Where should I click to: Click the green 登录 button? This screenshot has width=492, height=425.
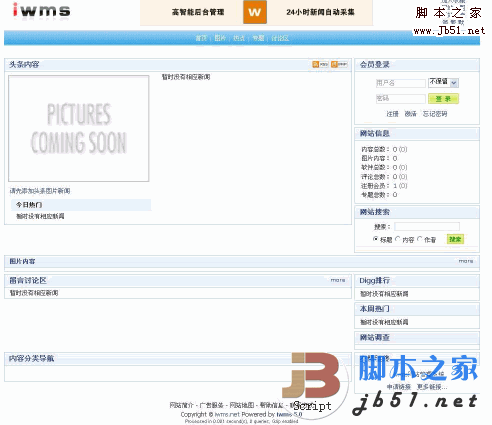pyautogui.click(x=443, y=99)
